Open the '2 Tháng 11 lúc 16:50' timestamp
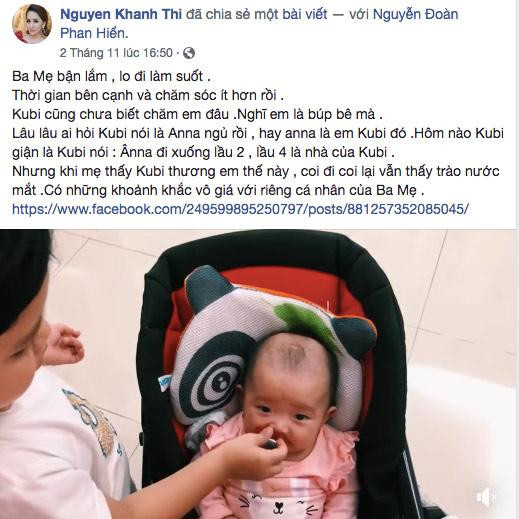 click(116, 53)
